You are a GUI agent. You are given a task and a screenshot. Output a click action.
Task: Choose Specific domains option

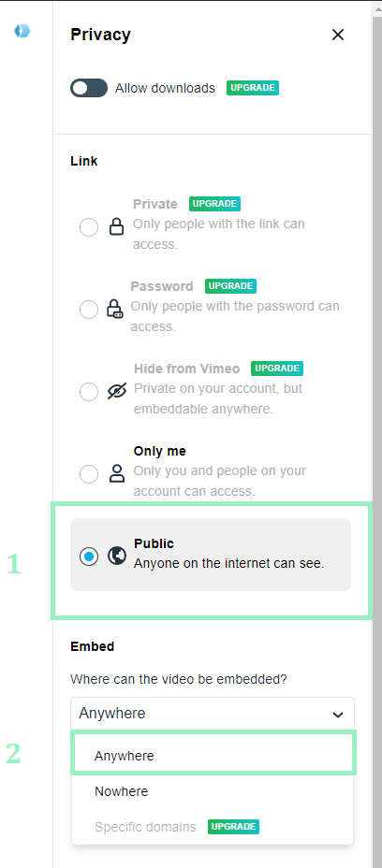coord(145,827)
